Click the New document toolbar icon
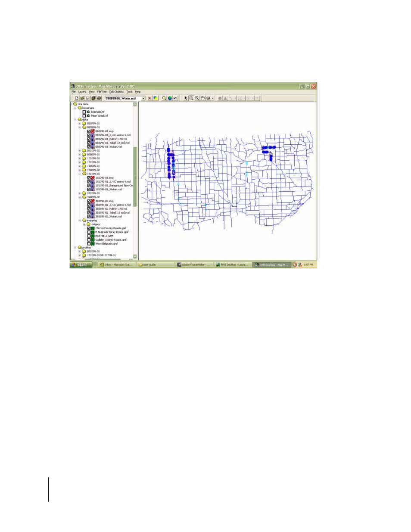 coord(77,98)
